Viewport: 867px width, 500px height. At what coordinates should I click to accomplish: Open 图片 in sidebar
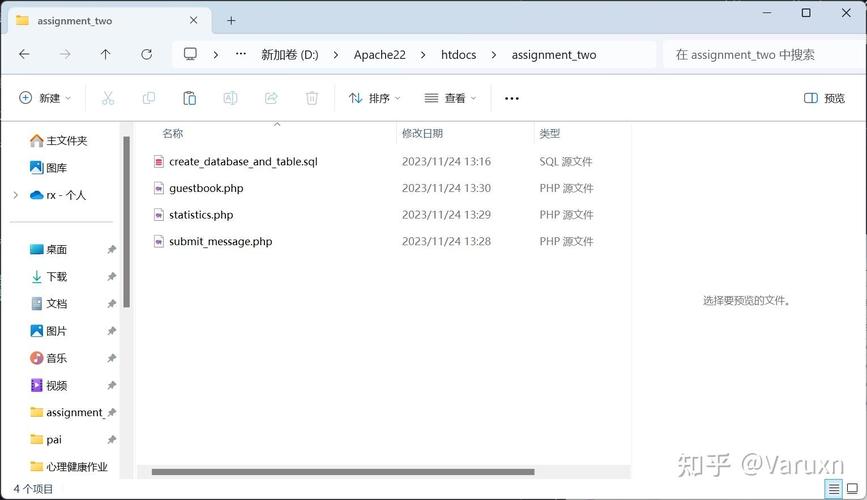click(x=48, y=331)
